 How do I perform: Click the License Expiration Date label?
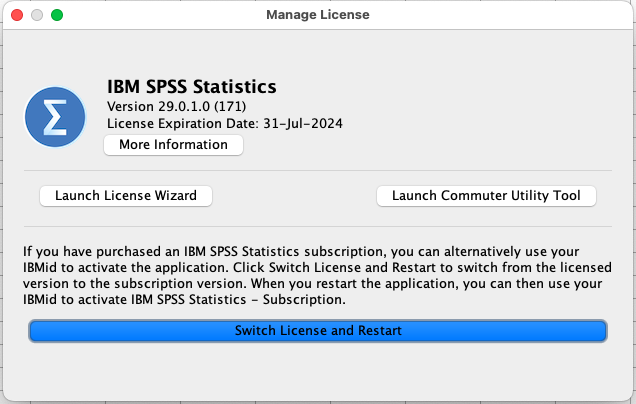point(185,124)
